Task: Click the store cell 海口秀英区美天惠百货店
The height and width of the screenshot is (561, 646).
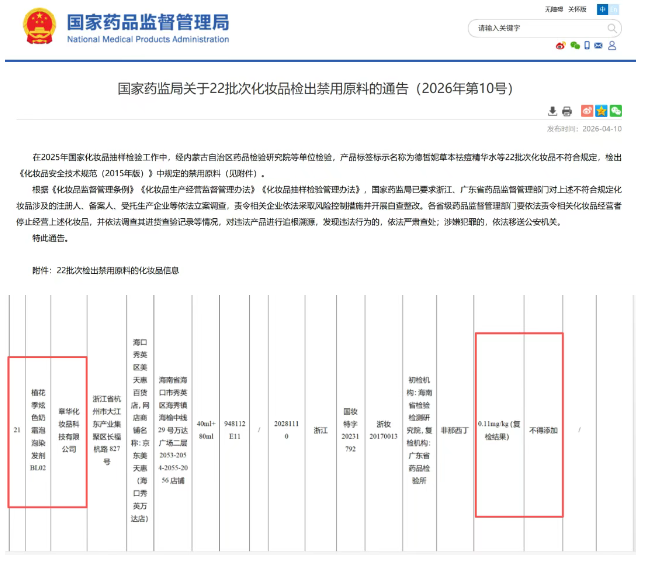Action: (x=140, y=430)
